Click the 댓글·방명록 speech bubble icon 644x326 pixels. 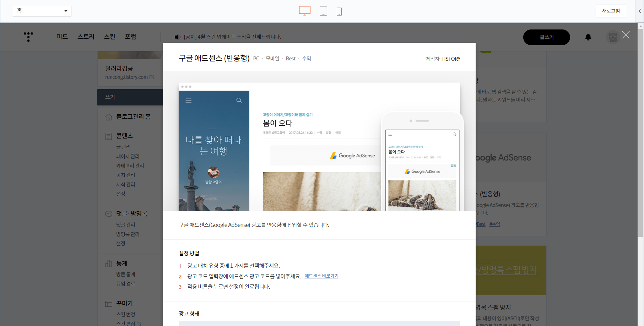tap(109, 214)
